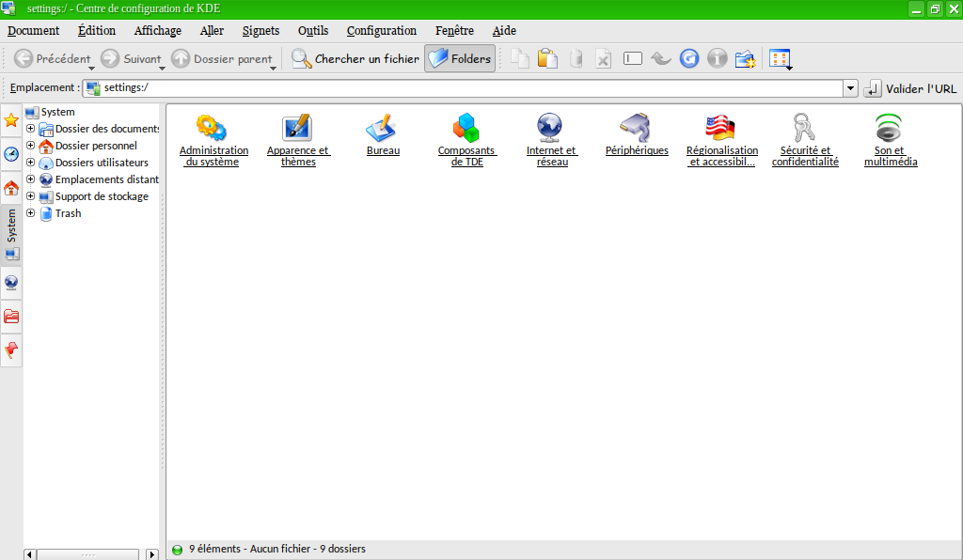Expand Dossier des documents tree node
This screenshot has width=963, height=560.
pyautogui.click(x=30, y=128)
